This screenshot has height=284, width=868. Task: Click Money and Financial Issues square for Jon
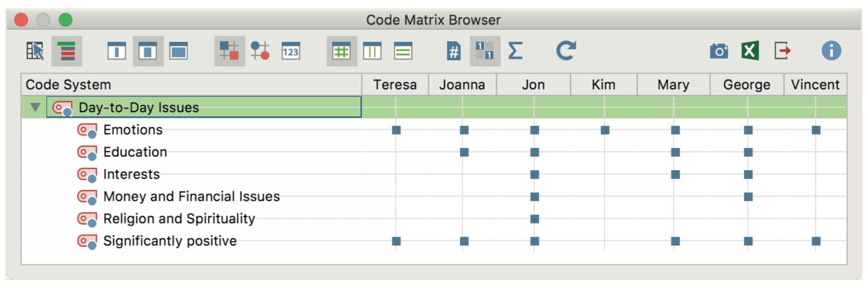[x=534, y=197]
